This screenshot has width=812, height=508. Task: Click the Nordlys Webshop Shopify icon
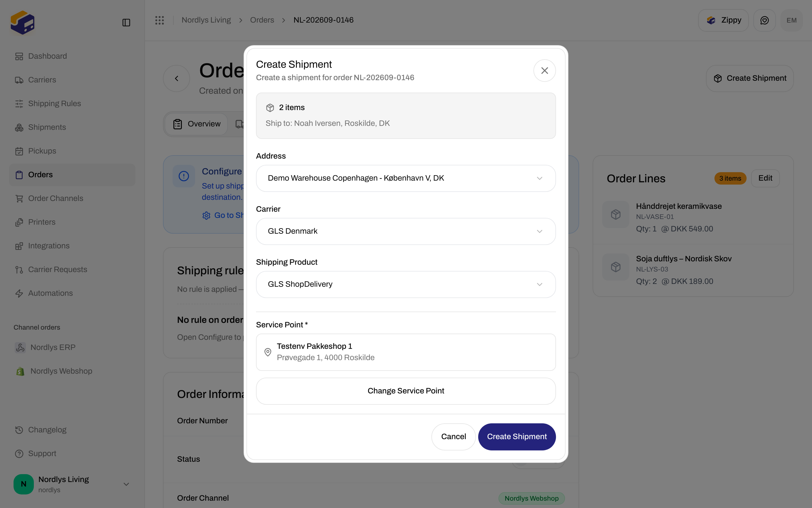click(x=20, y=371)
